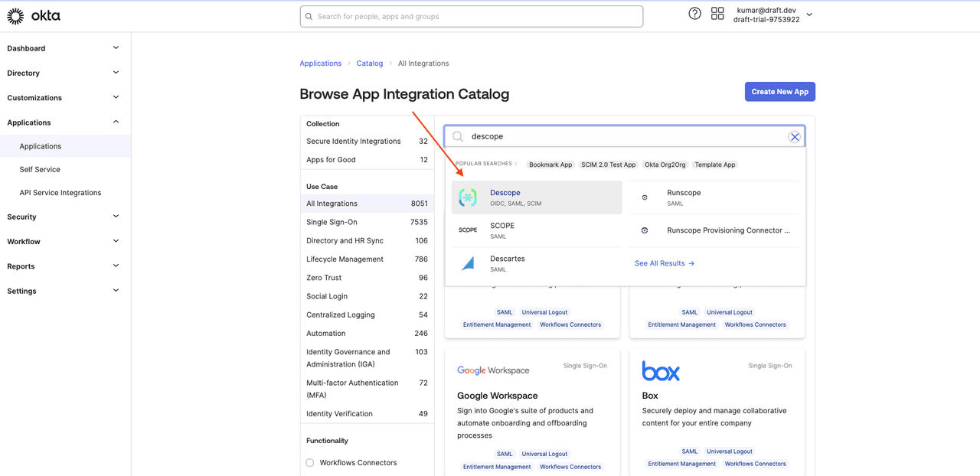Open the apps grid icon
The height and width of the screenshot is (476, 980).
coord(717,14)
